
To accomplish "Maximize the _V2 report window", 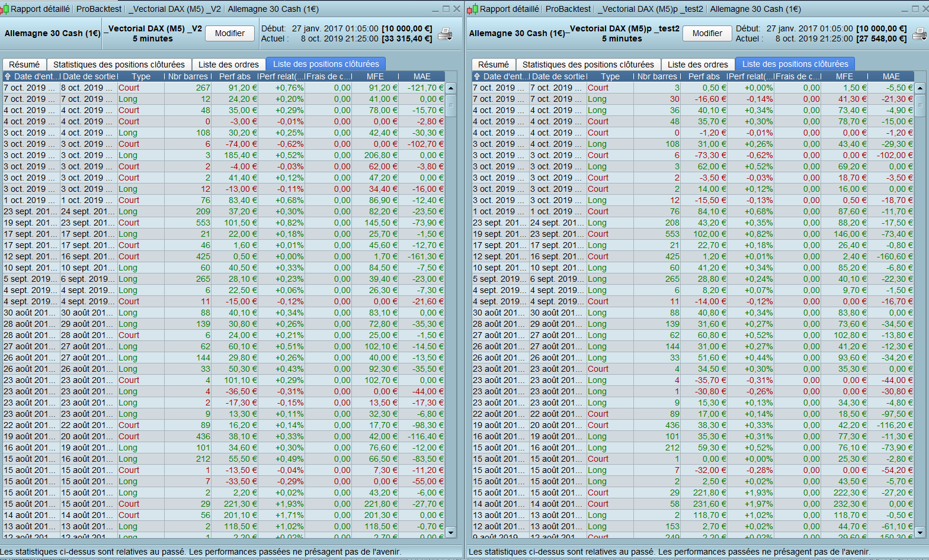I will (446, 9).
